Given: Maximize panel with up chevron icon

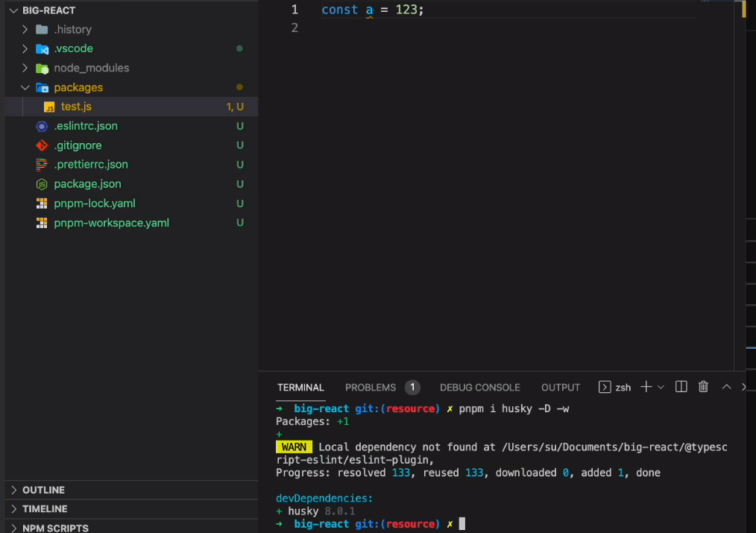Looking at the screenshot, I should point(727,387).
